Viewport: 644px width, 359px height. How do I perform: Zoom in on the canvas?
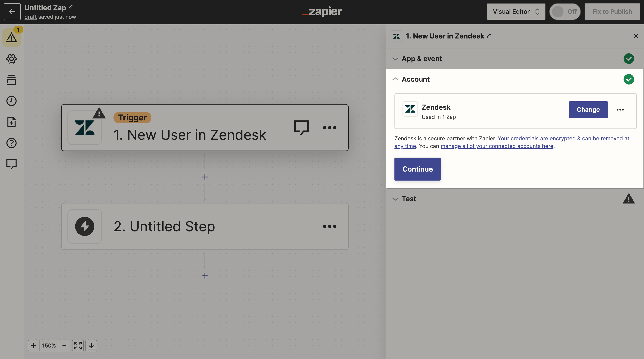click(x=34, y=346)
